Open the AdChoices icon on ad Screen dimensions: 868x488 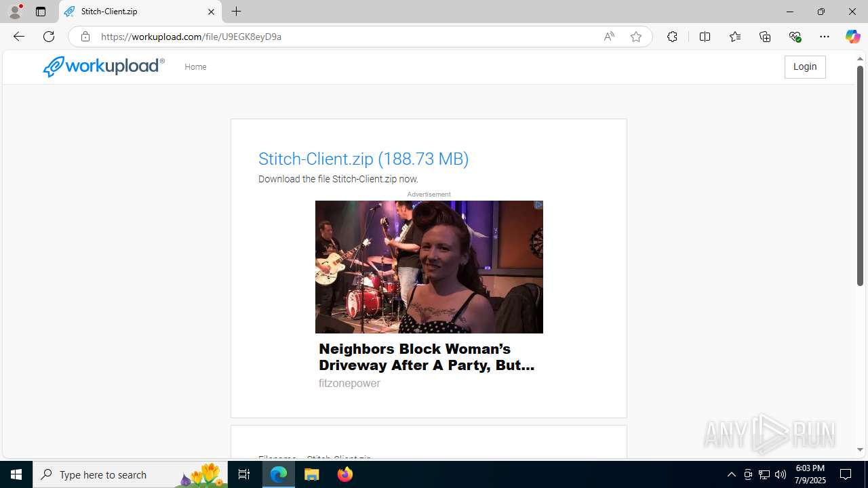pos(538,205)
